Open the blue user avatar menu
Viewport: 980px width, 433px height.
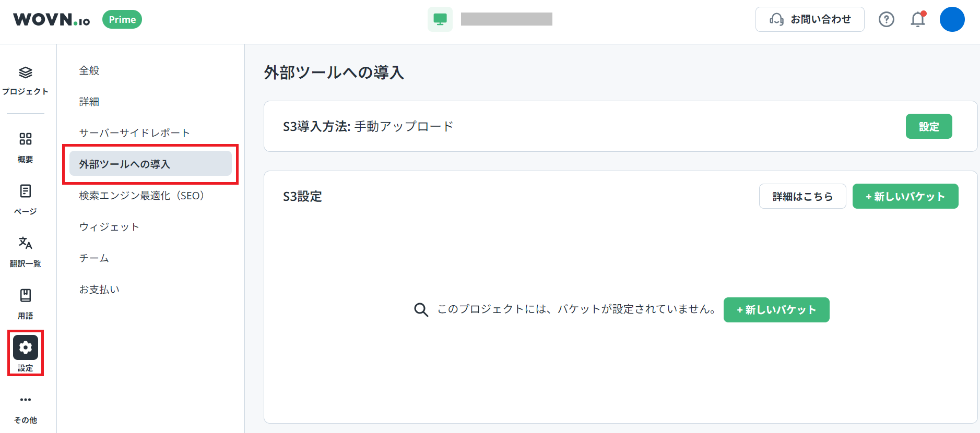click(952, 20)
